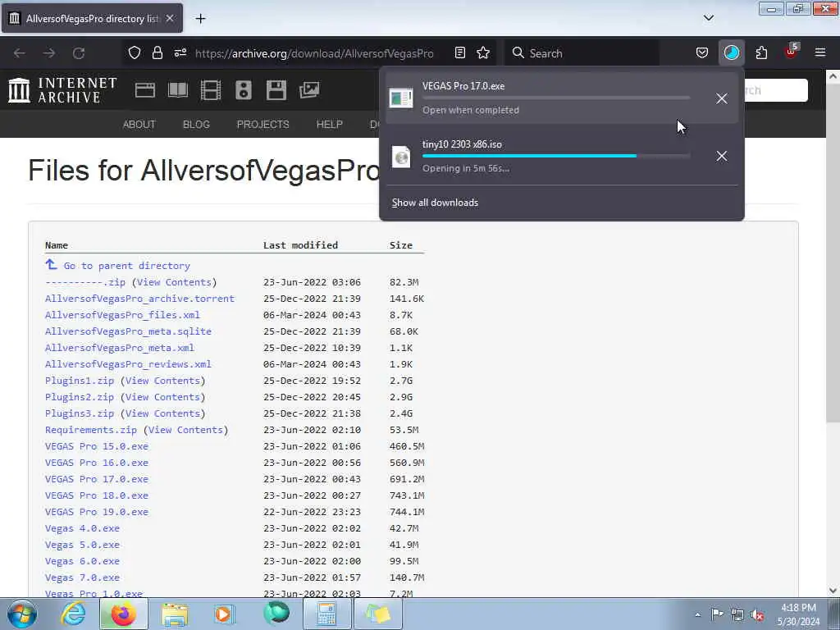Open the HELP menu item
Viewport: 840px width, 630px height.
pos(329,124)
